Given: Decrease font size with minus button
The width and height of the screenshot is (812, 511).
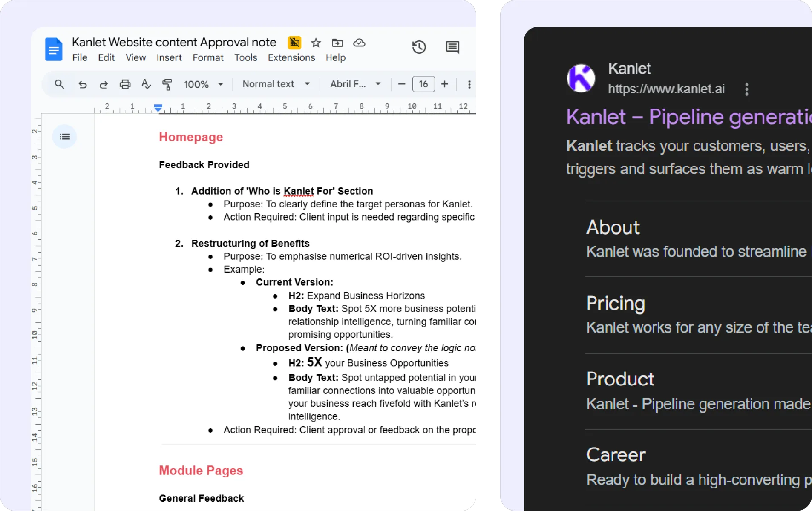Looking at the screenshot, I should pos(401,84).
